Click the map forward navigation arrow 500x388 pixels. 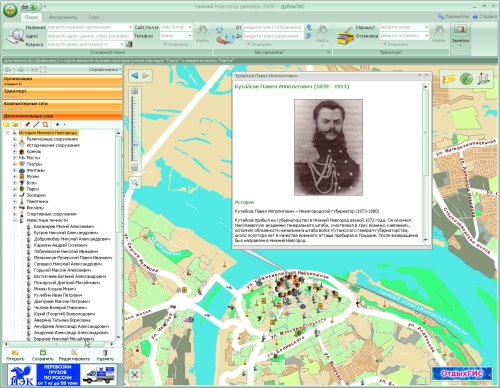146,76
